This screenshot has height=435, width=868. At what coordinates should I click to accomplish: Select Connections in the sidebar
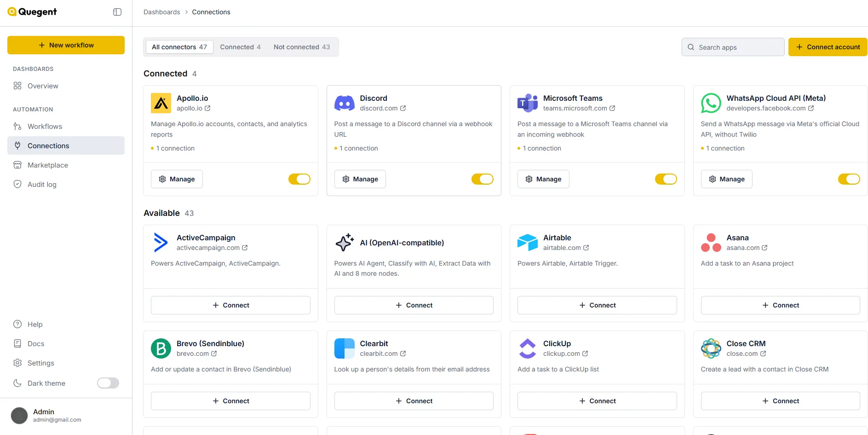66,145
